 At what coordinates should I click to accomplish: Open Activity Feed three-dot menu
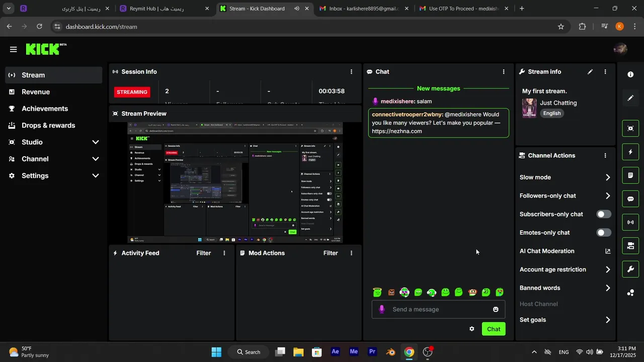coord(224,253)
